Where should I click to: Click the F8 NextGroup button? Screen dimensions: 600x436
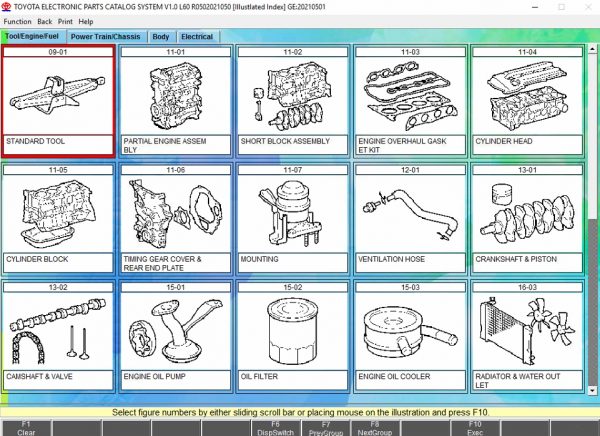click(x=375, y=428)
